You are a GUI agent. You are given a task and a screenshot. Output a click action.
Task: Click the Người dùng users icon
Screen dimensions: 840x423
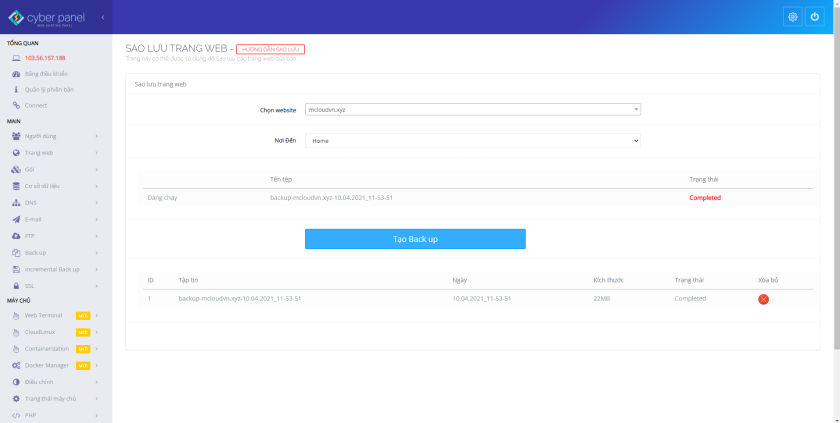click(16, 136)
